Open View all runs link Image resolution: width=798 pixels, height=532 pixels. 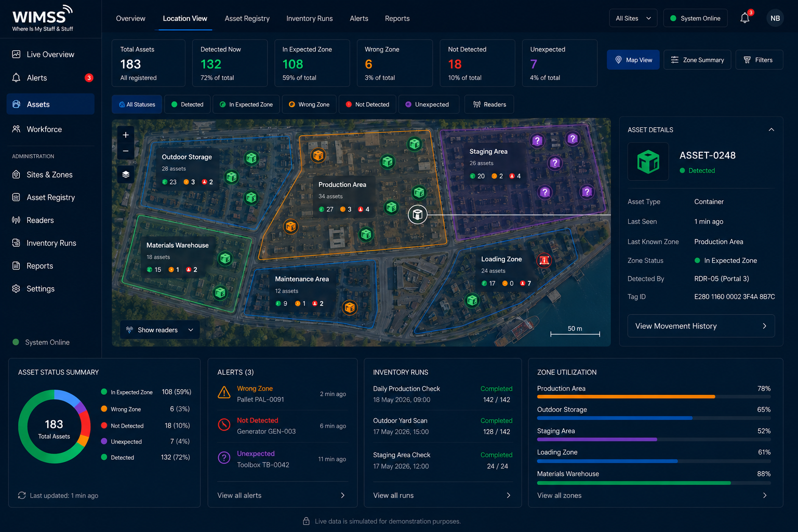coord(442,496)
